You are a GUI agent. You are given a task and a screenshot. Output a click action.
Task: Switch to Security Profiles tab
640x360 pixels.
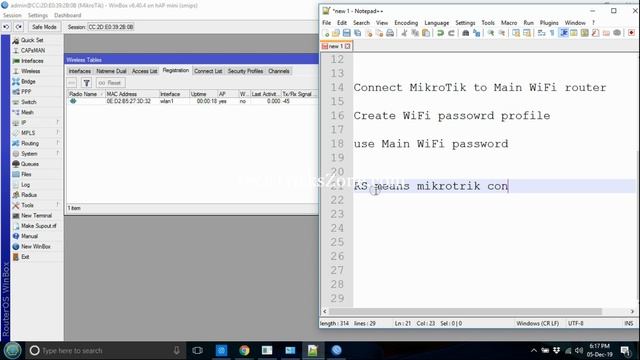tap(245, 71)
